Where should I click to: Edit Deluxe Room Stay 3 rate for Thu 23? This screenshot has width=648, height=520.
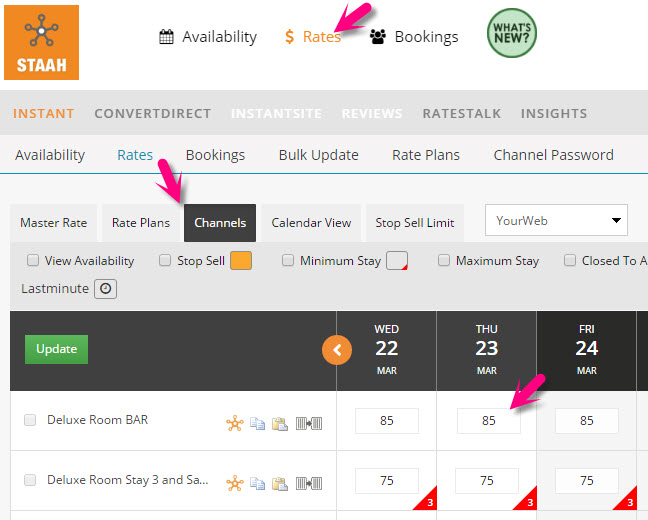[x=487, y=481]
